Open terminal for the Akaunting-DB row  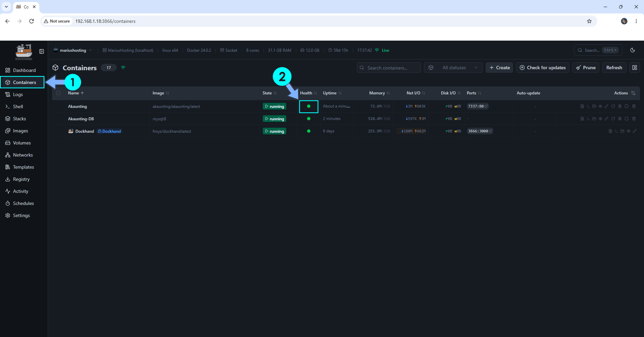click(588, 119)
